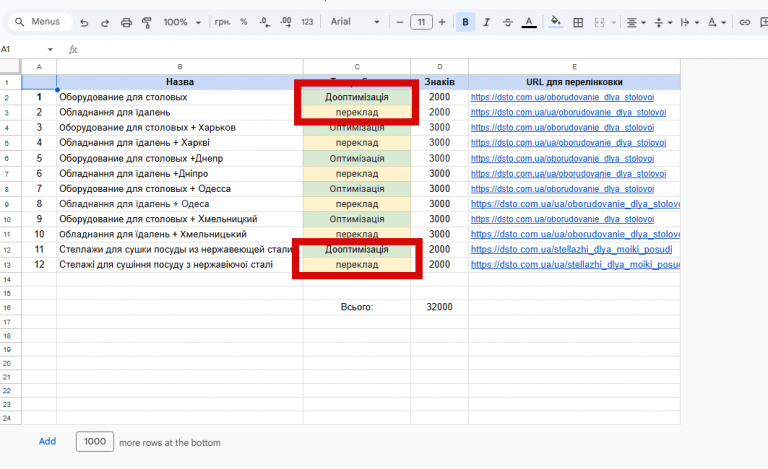
Task: Select Стелажі для сушіння посуду cell
Action: (x=180, y=264)
